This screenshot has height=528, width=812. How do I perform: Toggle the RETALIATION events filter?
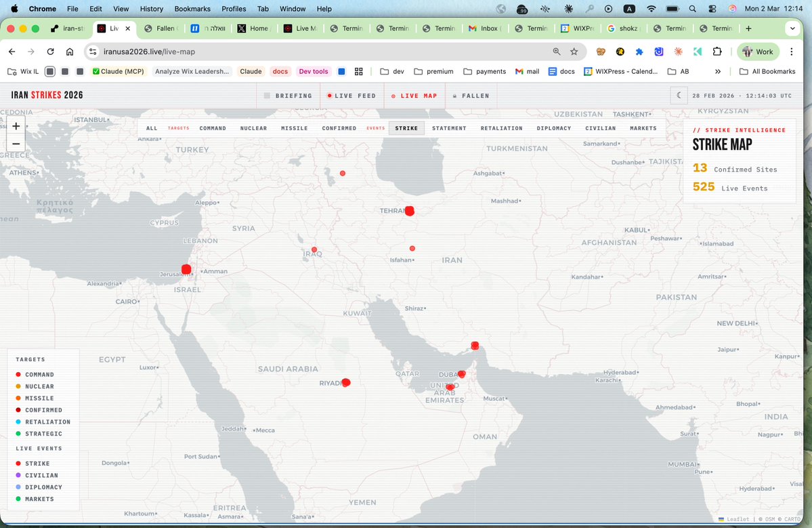point(502,128)
